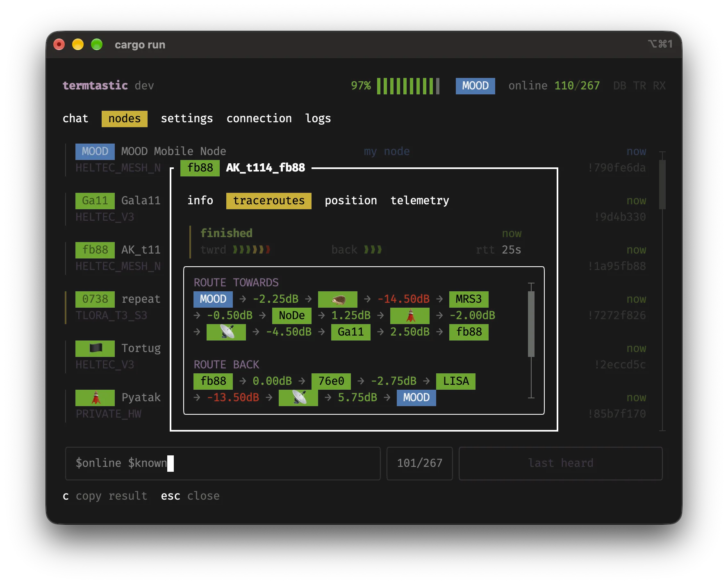This screenshot has height=585, width=728.
Task: Click the ROUTE BACK heading
Action: click(x=226, y=365)
